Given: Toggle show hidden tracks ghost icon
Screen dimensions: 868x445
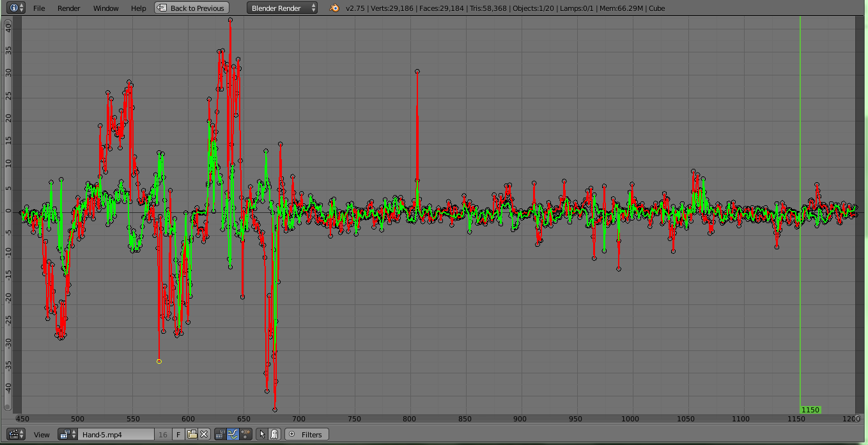Looking at the screenshot, I should (274, 434).
